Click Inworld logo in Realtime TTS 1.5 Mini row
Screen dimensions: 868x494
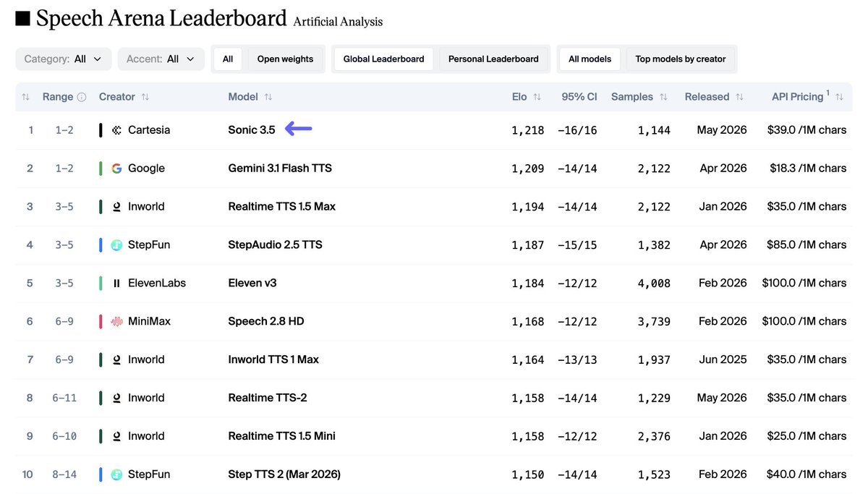(117, 436)
